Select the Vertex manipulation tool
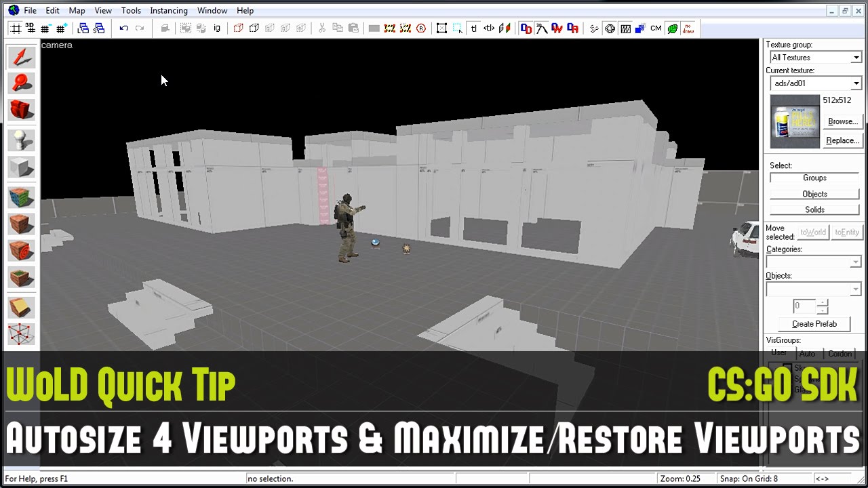 22,333
